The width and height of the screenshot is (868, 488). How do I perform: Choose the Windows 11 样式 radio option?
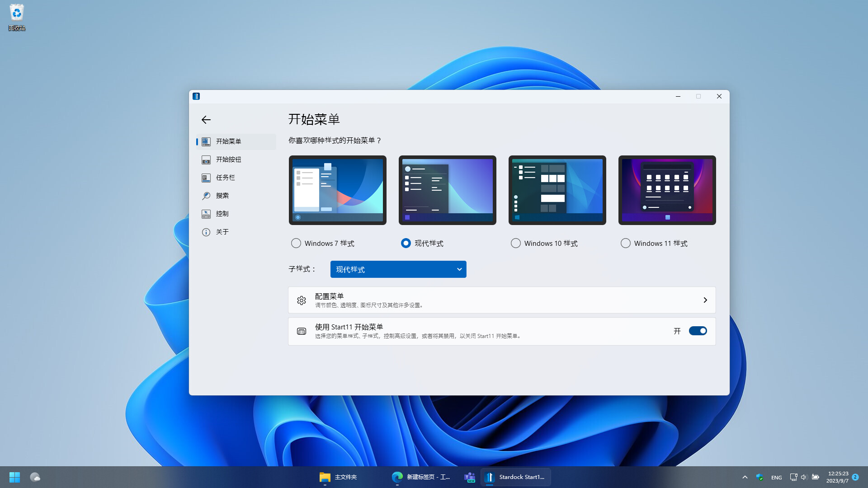[x=626, y=244]
